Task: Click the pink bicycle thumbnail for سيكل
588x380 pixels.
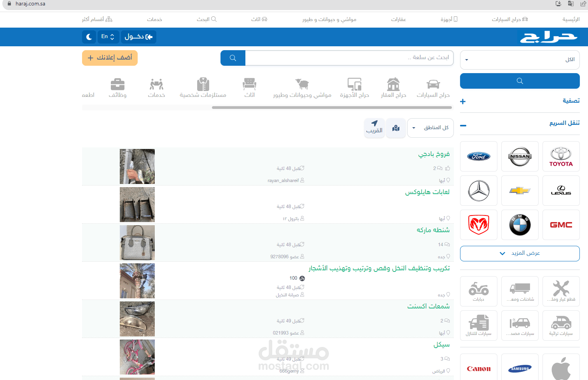Action: click(137, 357)
